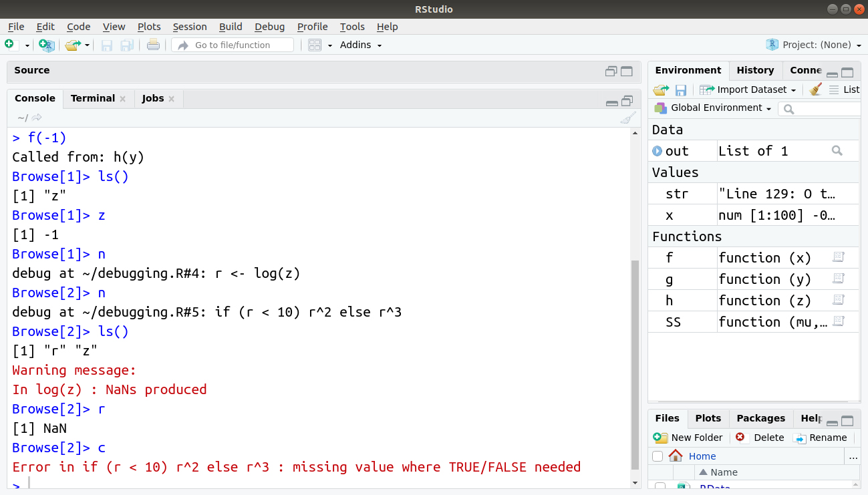The image size is (868, 495).
Task: Click the console vertical scrollbar thumb
Action: tap(635, 365)
